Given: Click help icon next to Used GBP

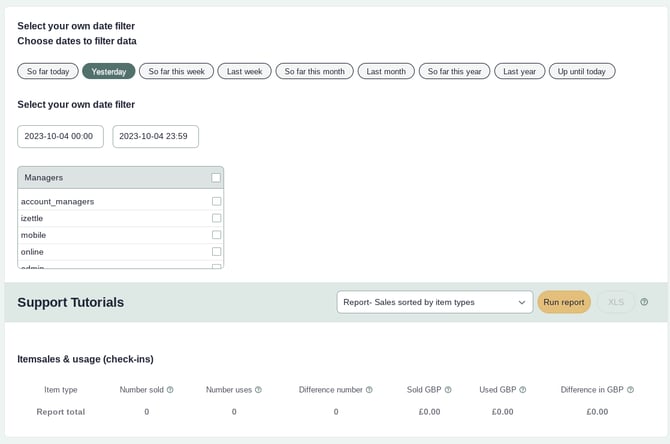Looking at the screenshot, I should tap(522, 390).
